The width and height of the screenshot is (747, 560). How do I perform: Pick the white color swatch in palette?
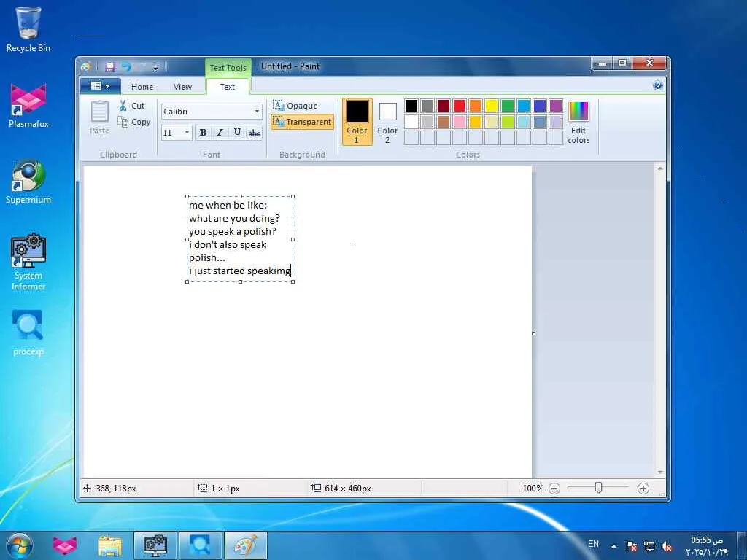pyautogui.click(x=411, y=122)
